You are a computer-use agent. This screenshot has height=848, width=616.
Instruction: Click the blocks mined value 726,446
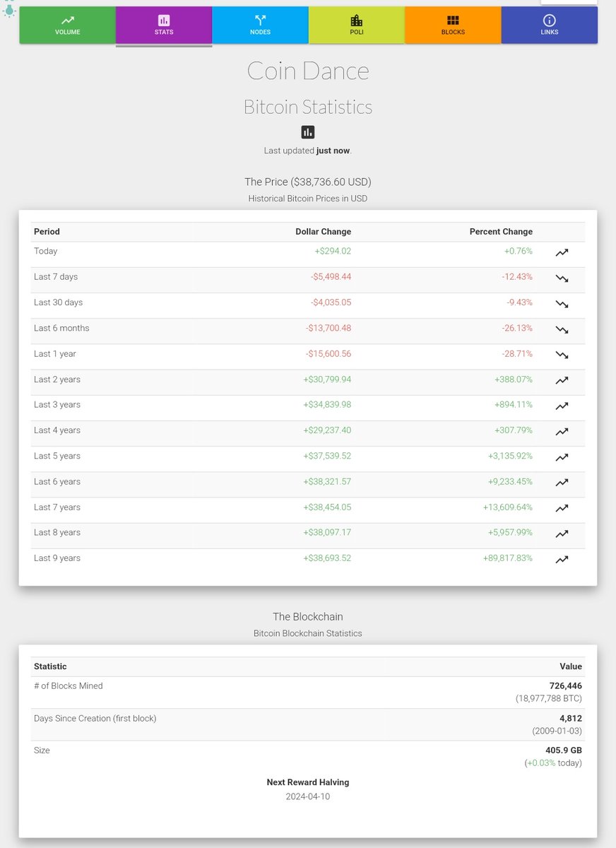(566, 685)
